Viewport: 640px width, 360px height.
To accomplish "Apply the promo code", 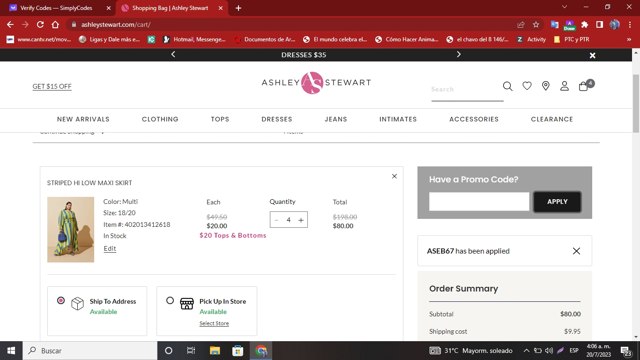I will tap(557, 202).
